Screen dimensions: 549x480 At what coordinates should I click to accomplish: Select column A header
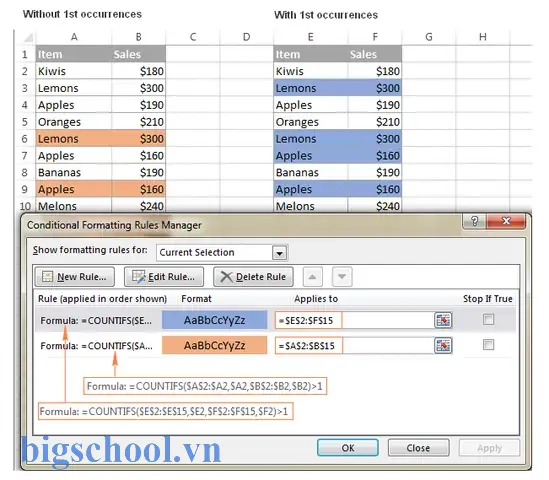74,37
